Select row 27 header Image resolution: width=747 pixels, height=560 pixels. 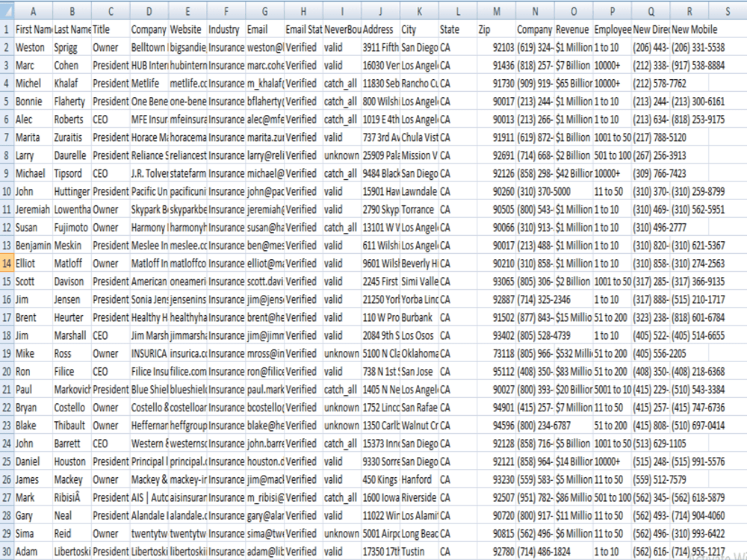(x=7, y=497)
